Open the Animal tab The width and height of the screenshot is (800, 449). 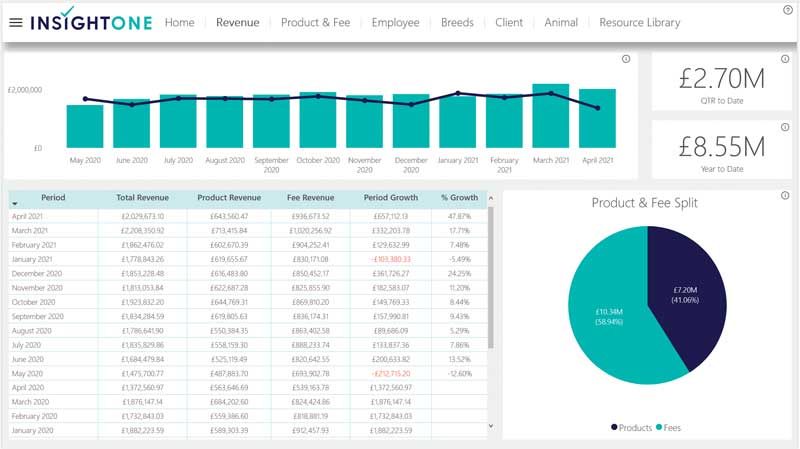click(x=561, y=22)
